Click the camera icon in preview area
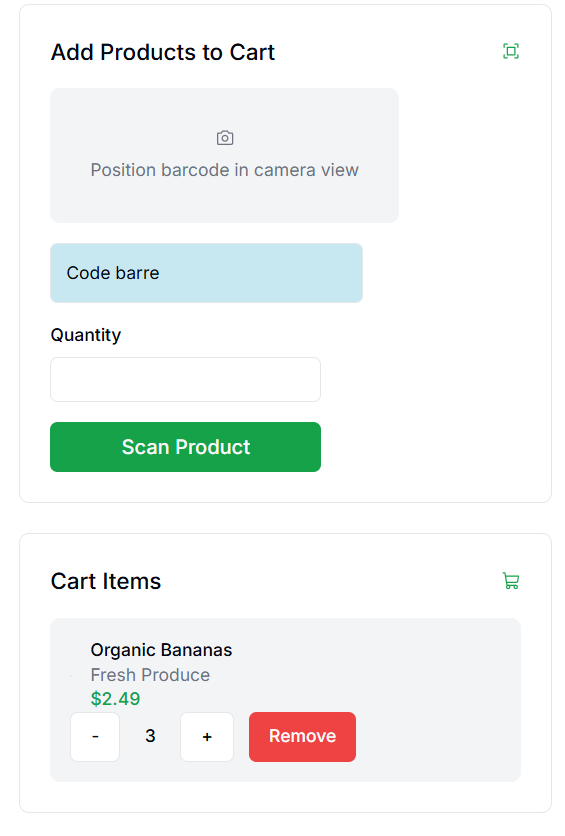This screenshot has width=565, height=836. (x=225, y=138)
